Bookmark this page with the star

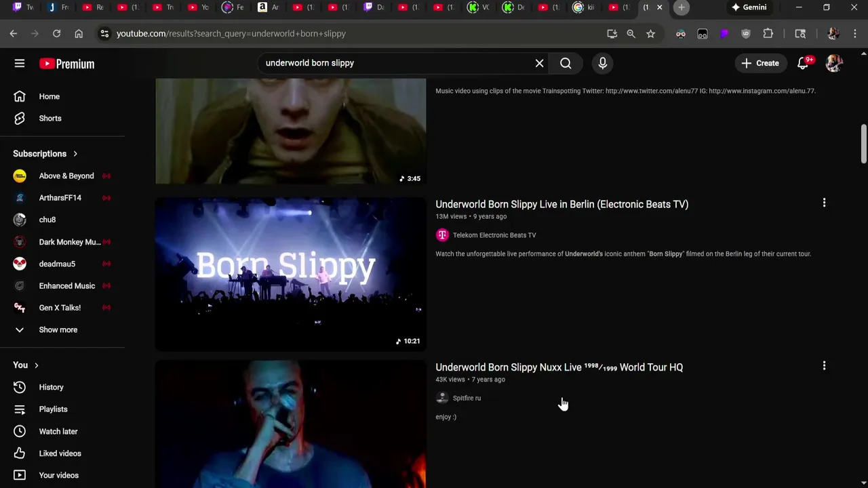(650, 33)
